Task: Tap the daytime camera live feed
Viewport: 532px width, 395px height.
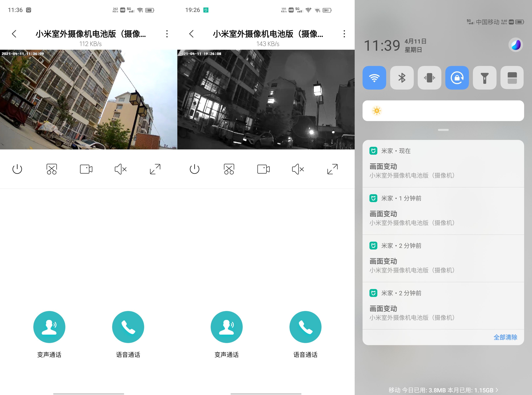Action: click(89, 99)
